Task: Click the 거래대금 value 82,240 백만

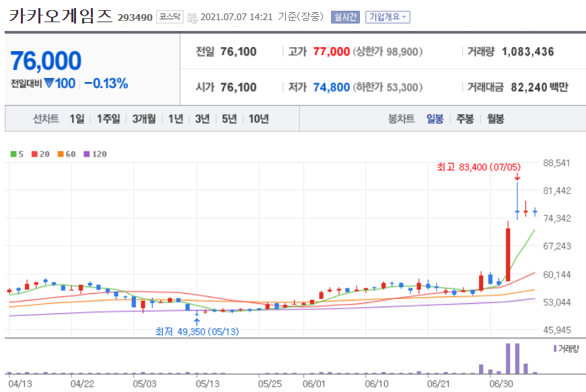Action: click(540, 87)
